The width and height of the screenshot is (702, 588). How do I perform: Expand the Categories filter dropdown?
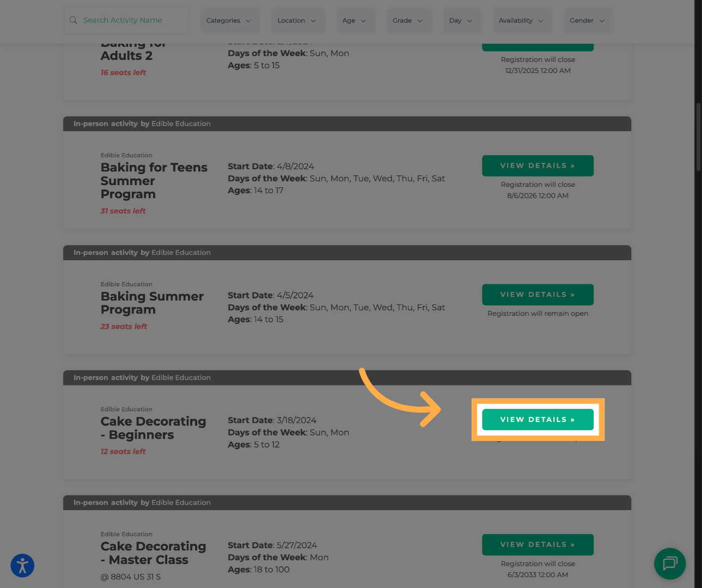click(229, 21)
